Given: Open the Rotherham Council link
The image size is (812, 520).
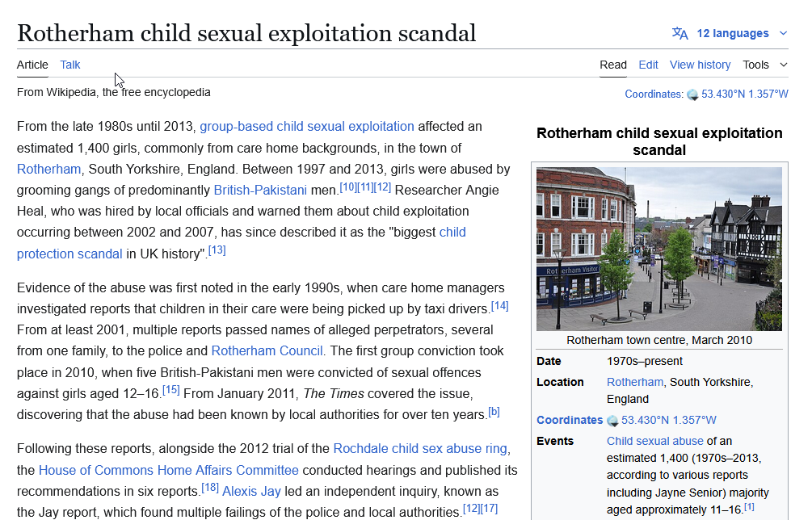Looking at the screenshot, I should [267, 350].
